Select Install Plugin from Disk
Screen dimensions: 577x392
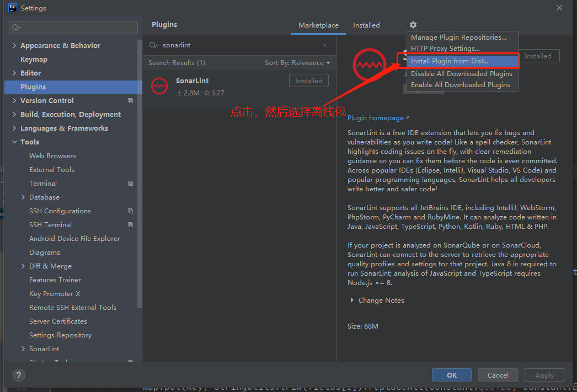click(462, 61)
